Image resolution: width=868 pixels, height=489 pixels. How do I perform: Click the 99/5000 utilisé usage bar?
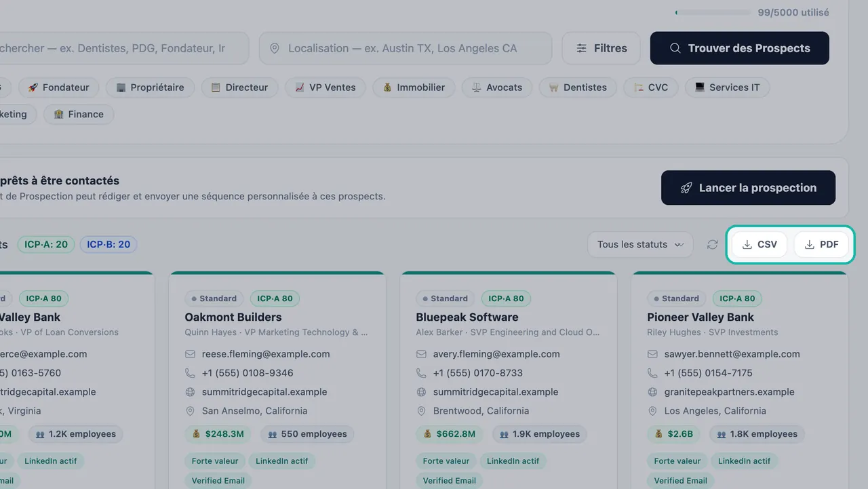pyautogui.click(x=713, y=13)
